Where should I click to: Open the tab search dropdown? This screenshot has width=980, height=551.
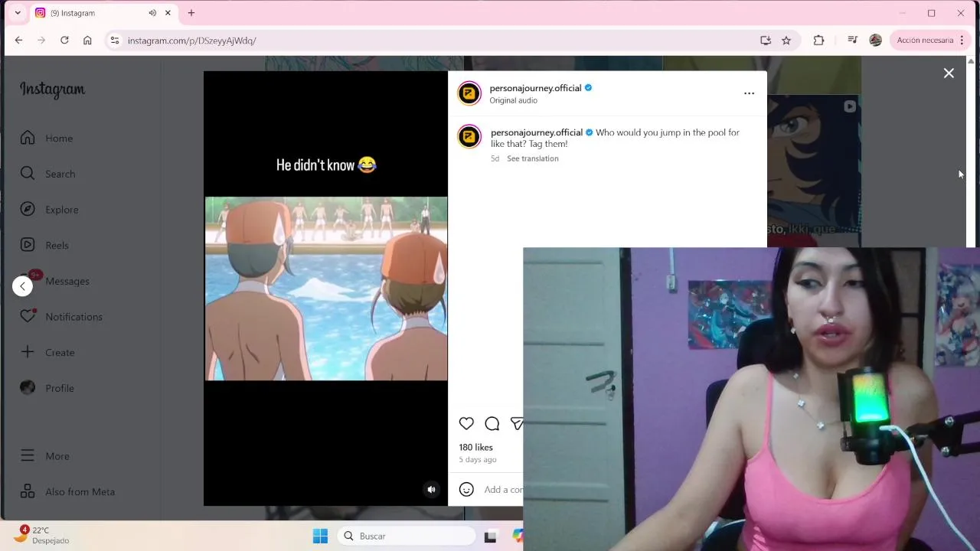[x=18, y=13]
